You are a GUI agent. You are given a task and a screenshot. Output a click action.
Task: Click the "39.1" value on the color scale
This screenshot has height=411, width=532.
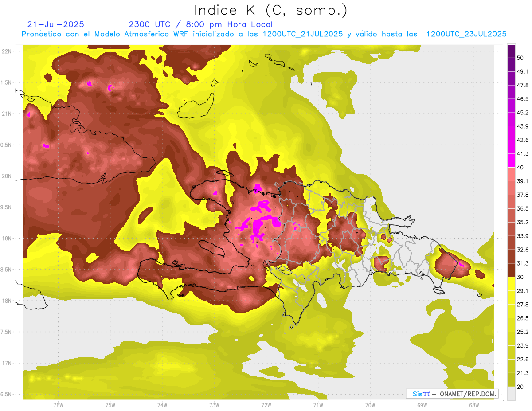pos(523,181)
